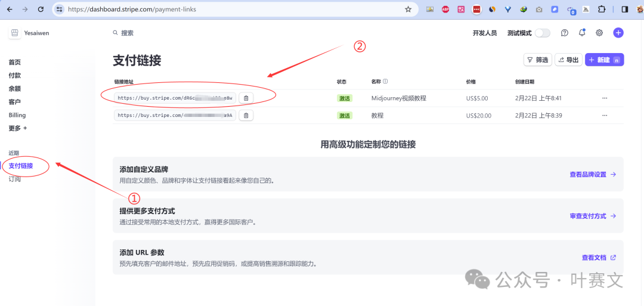Go to 付款 in the sidebar
644x306 pixels.
click(15, 76)
